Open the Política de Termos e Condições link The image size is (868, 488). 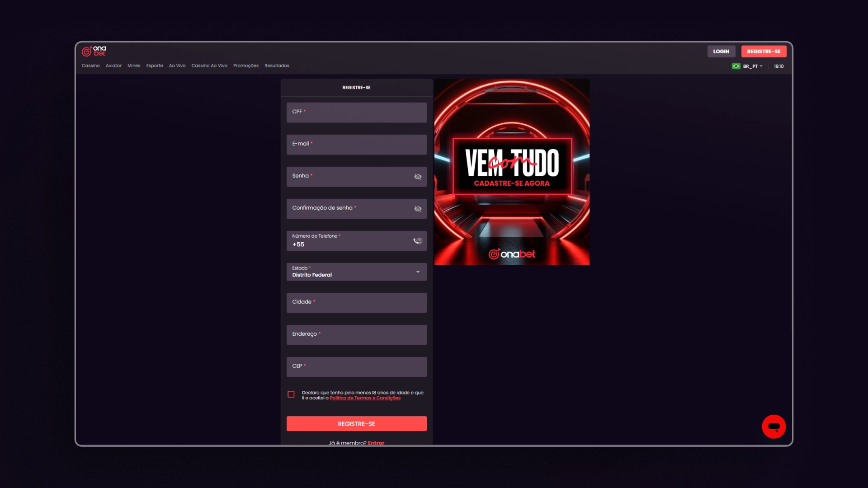pyautogui.click(x=365, y=398)
